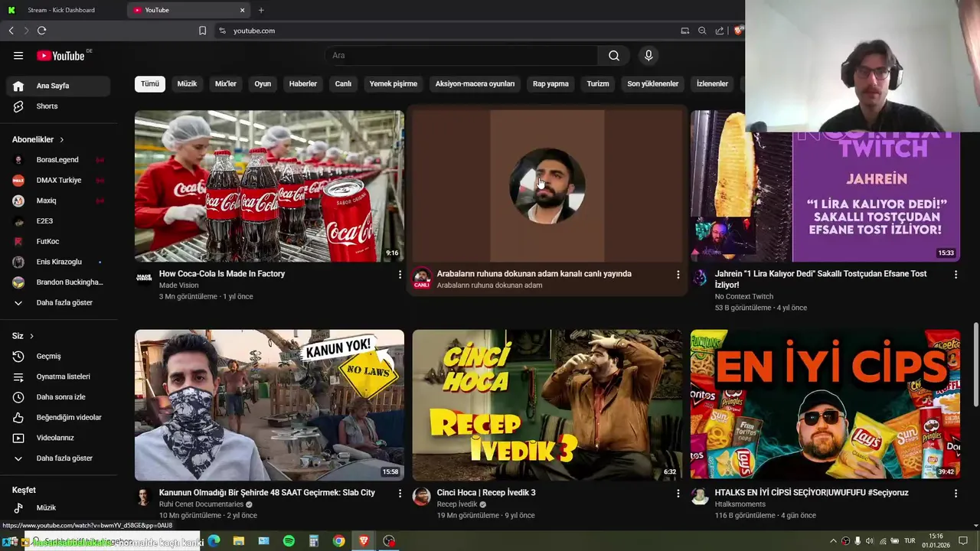Screen dimensions: 980x551
Task: Open options menu for Cinci Hoca video
Action: [678, 494]
